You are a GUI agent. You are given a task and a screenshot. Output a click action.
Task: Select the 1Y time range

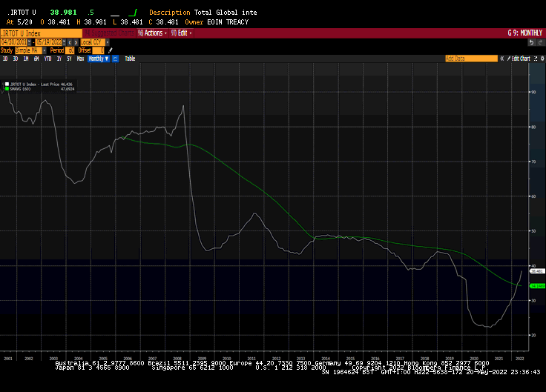(x=58, y=59)
